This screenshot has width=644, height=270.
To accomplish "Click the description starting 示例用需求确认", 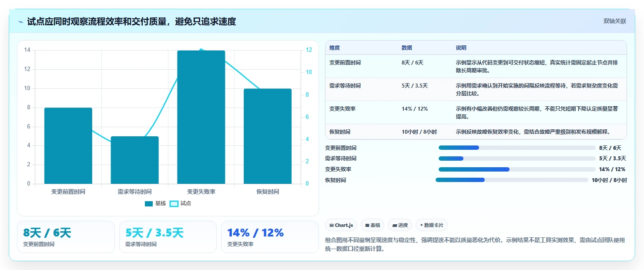I will [537, 89].
